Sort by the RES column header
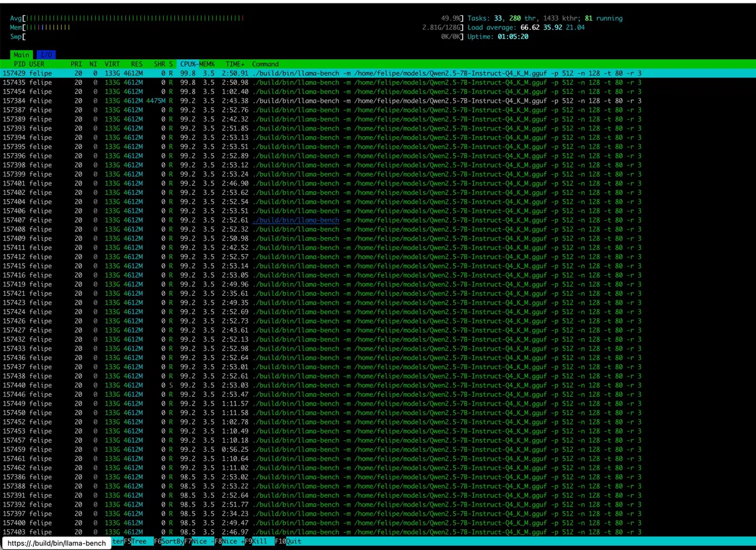The width and height of the screenshot is (756, 550). tap(136, 64)
